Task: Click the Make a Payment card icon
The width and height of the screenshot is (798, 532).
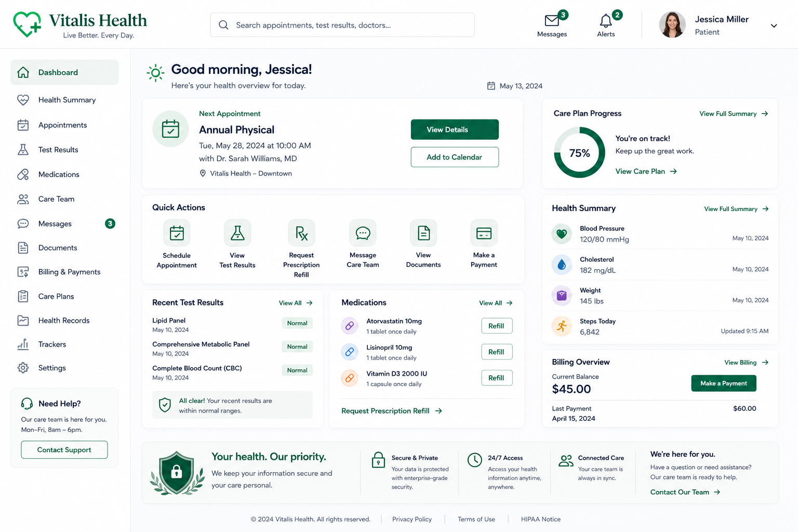Action: [484, 233]
